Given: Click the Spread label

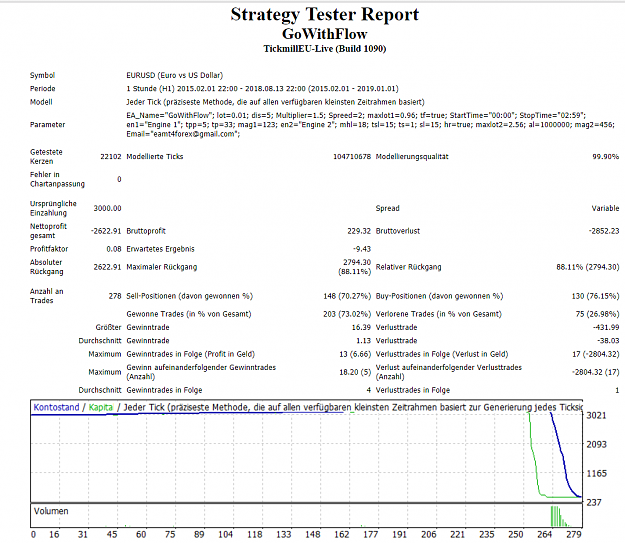Looking at the screenshot, I should [387, 208].
